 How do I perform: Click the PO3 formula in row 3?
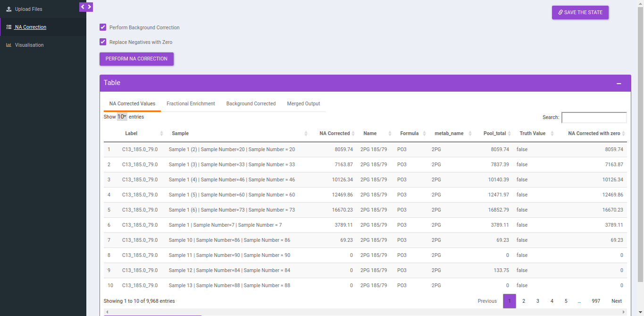coord(402,180)
